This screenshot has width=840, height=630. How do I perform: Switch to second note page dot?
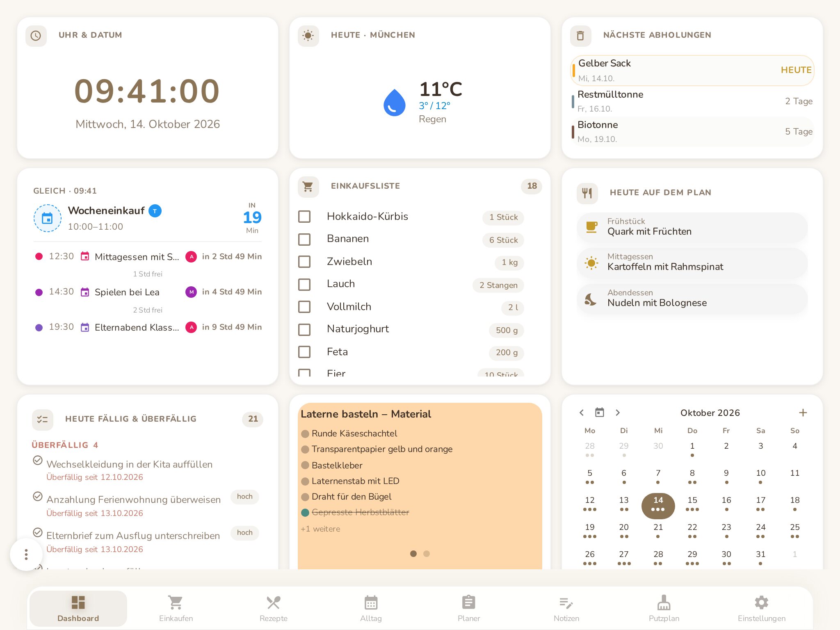coord(427,554)
